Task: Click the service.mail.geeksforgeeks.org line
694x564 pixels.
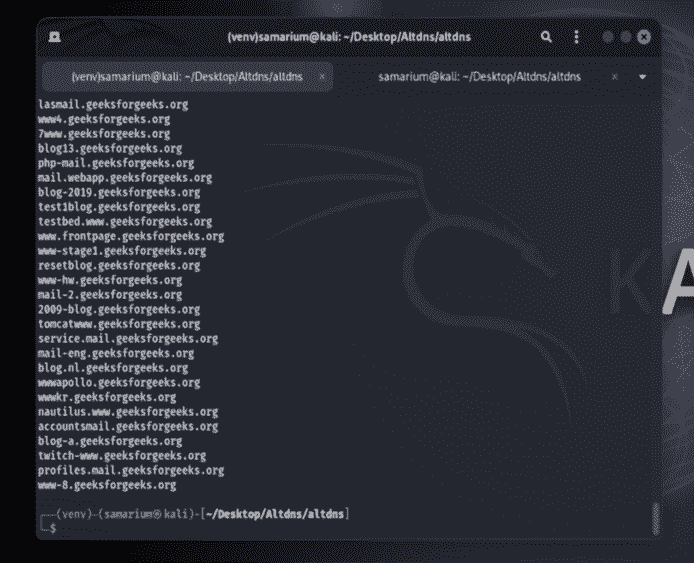Action: tap(128, 338)
